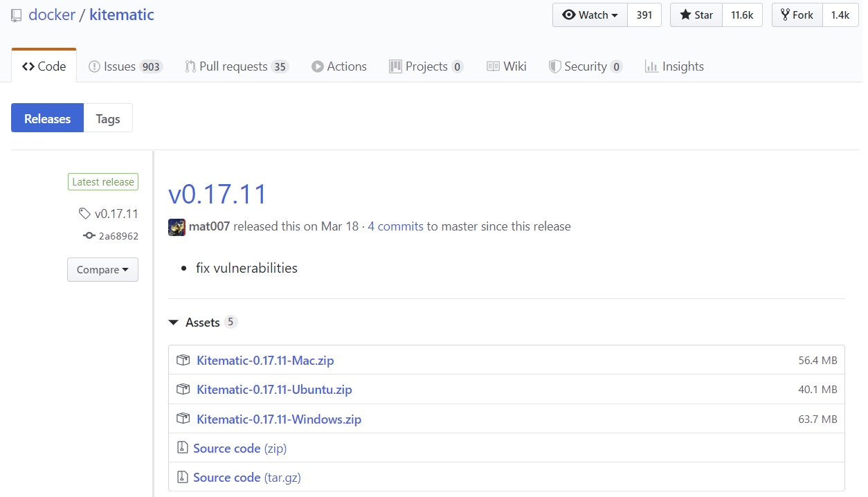Click mat007's avatar image

(177, 227)
